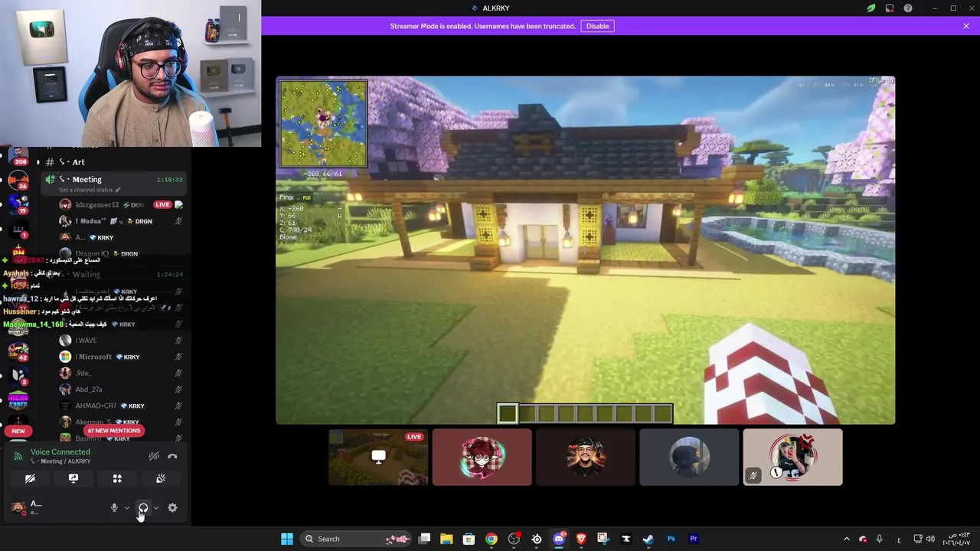Viewport: 980px width, 551px height.
Task: Open the soundboard button in voice panel
Action: pos(161,478)
